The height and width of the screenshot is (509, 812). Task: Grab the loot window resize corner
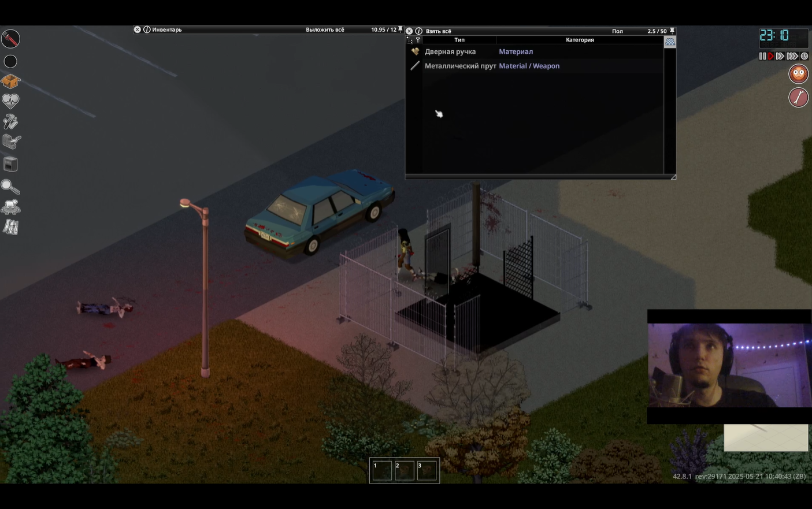[x=673, y=177]
